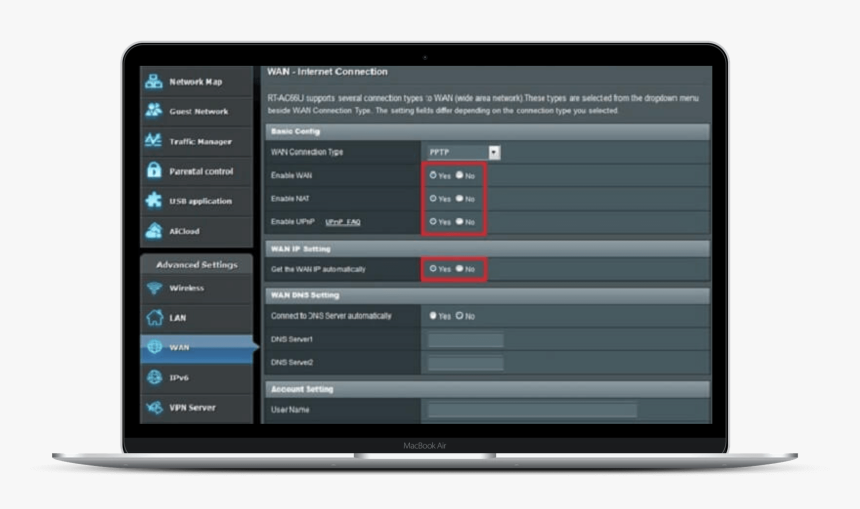Image resolution: width=860 pixels, height=509 pixels.
Task: Click the 'WAN DNS Setting' section header text
Action: pyautogui.click(x=305, y=295)
